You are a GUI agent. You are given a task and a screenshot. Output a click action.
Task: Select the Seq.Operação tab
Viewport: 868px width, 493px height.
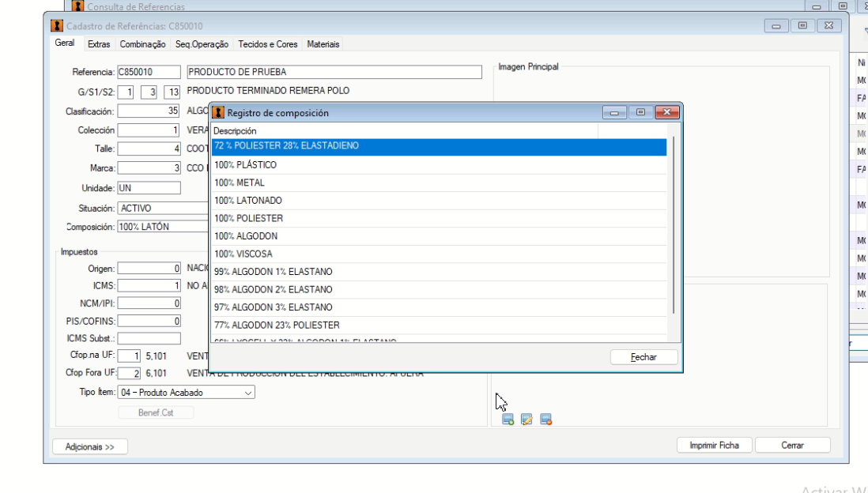pyautogui.click(x=202, y=44)
